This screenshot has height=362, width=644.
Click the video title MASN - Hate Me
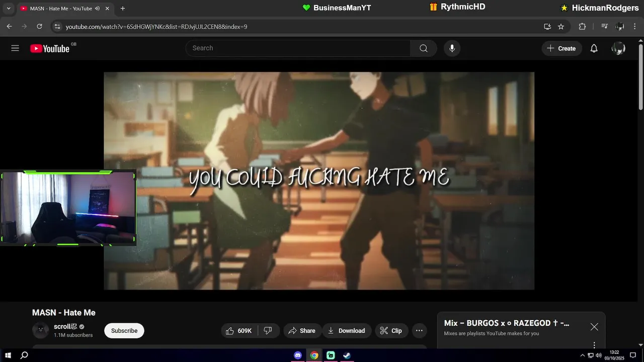pos(64,313)
